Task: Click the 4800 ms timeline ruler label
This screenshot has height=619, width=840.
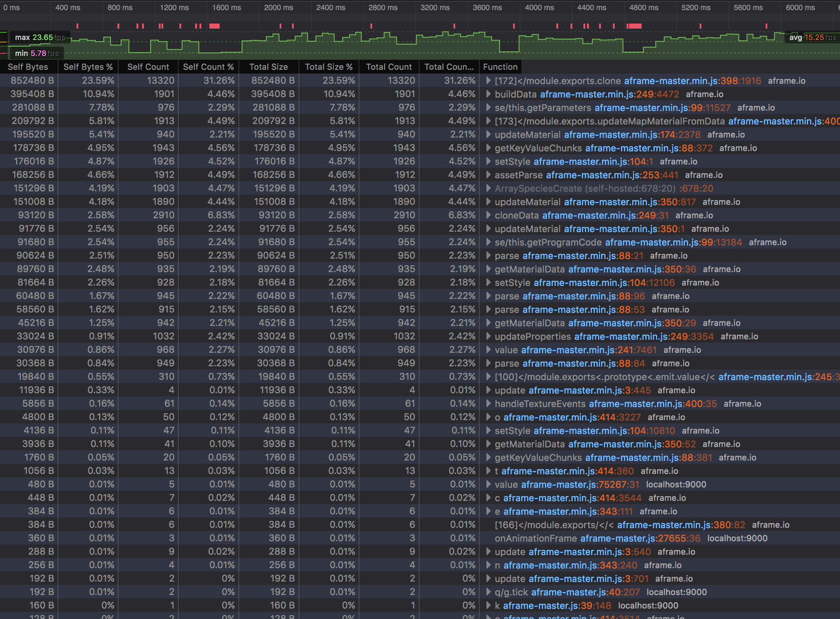Action: pos(643,8)
